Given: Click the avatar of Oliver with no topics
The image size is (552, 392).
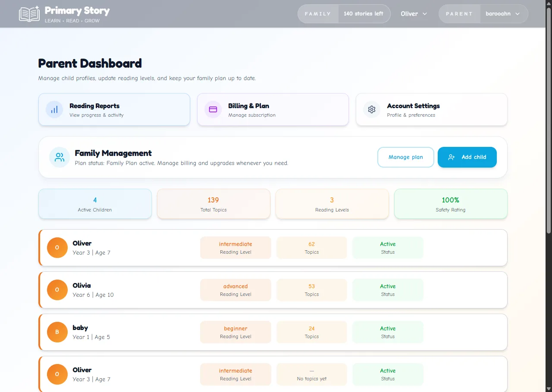Looking at the screenshot, I should coord(57,374).
